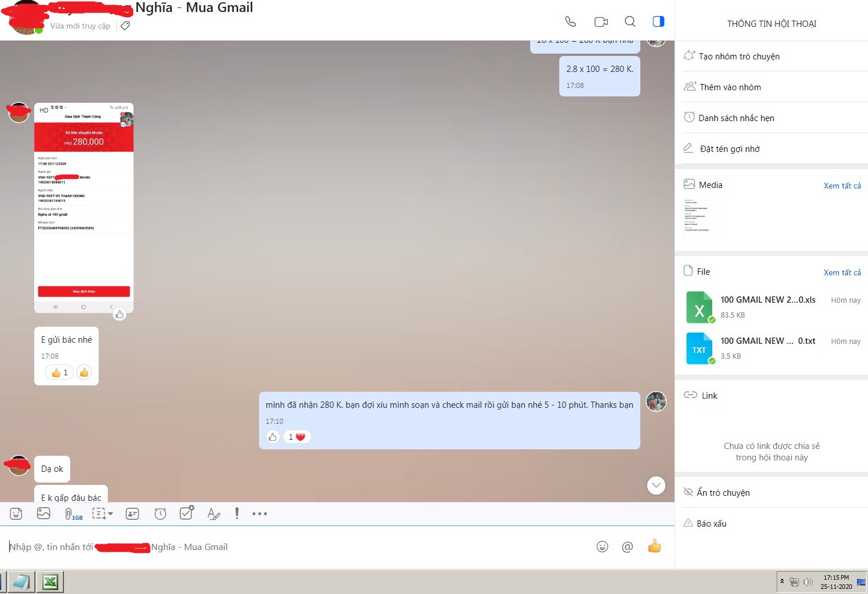Click the tag label icon under the contact name
This screenshot has width=868, height=594.
tap(126, 26)
